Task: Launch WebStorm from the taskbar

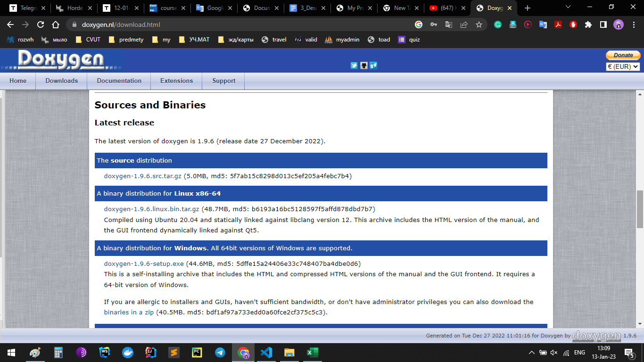Action: (105, 352)
